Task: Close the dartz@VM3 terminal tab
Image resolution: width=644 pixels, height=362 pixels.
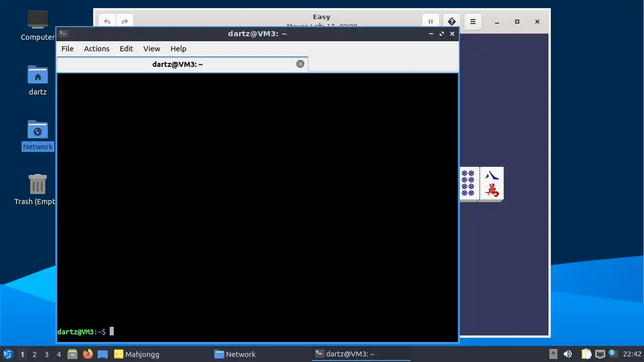Action: (x=300, y=64)
